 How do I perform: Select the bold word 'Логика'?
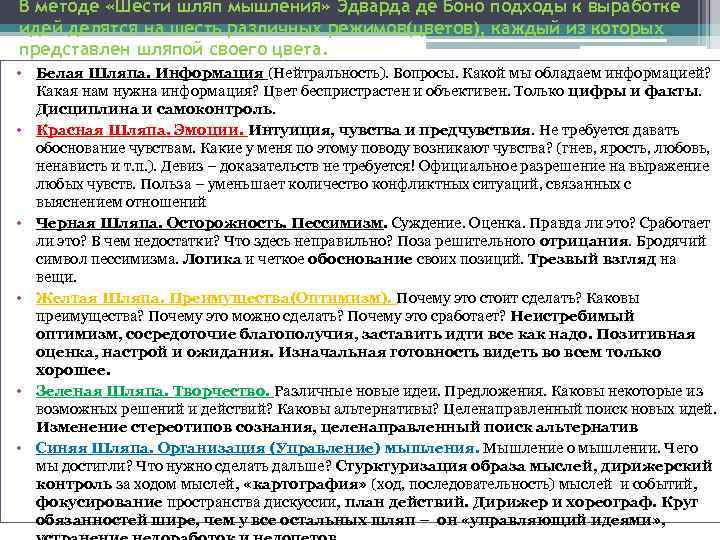212,259
